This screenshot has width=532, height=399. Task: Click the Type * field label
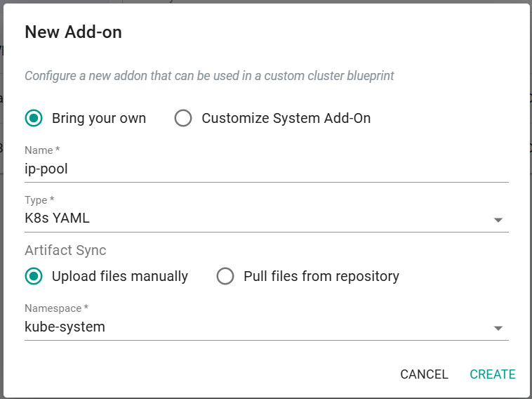pyautogui.click(x=39, y=200)
